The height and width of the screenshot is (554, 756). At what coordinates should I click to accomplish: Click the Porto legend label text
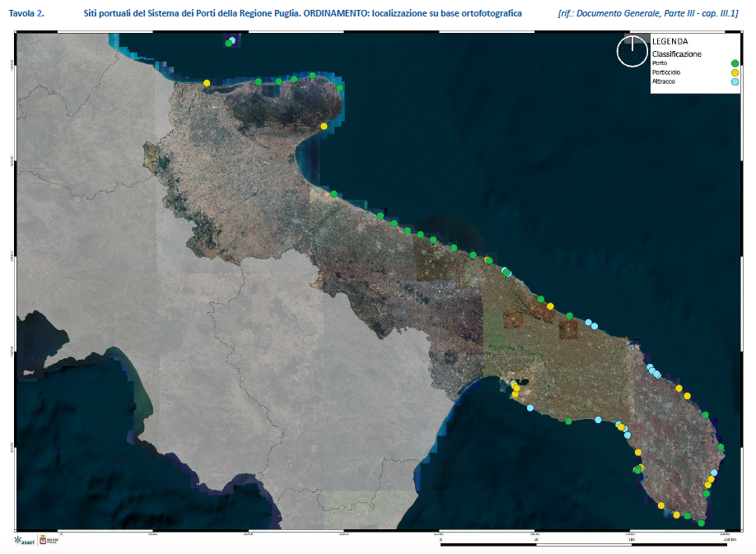[x=660, y=63]
